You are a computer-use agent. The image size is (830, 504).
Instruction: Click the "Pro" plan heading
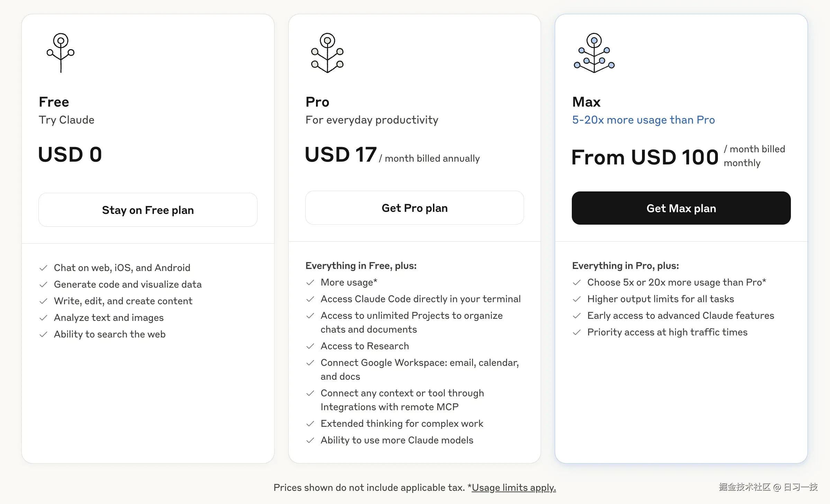[x=317, y=102]
